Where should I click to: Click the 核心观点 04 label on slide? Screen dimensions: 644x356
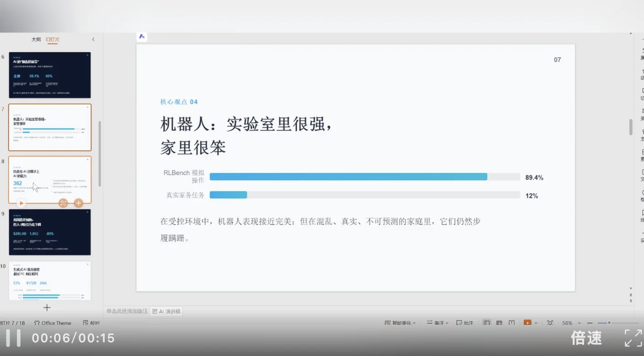point(179,102)
